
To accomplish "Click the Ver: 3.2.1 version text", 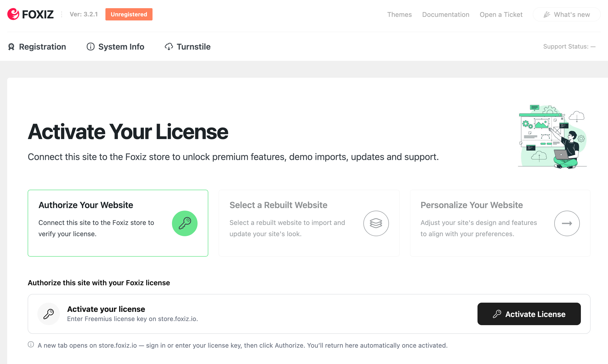I will 84,14.
